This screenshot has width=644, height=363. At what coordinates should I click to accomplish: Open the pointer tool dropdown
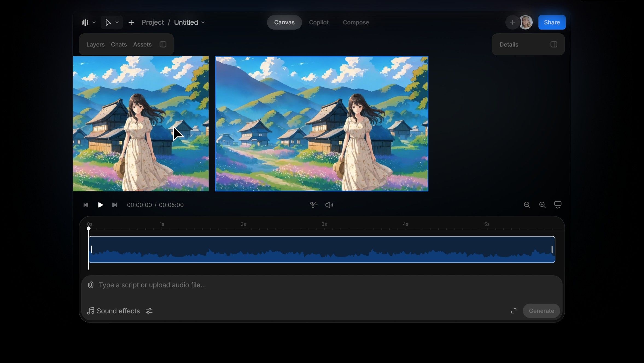[x=117, y=22]
